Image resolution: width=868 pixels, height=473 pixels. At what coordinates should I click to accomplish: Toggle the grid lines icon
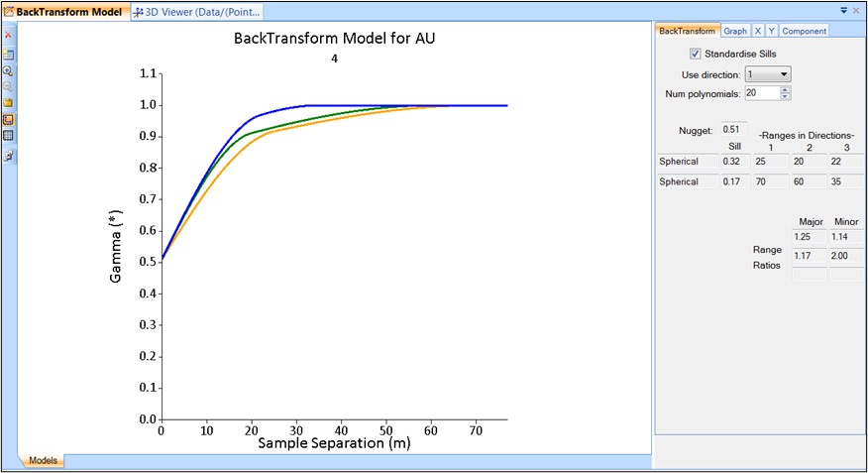point(8,136)
